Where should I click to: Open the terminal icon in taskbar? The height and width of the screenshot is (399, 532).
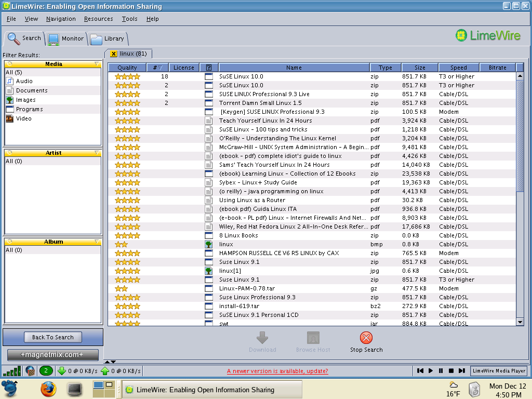(x=75, y=390)
